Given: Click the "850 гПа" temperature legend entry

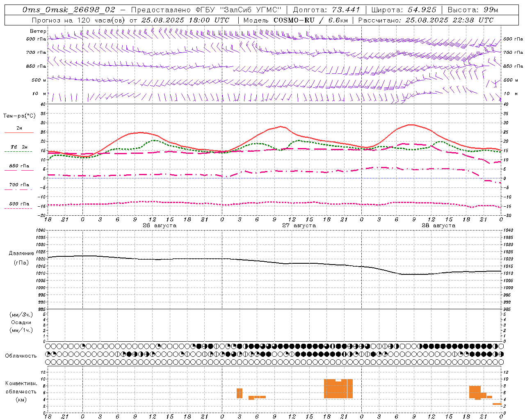Looking at the screenshot, I should click(x=19, y=166).
